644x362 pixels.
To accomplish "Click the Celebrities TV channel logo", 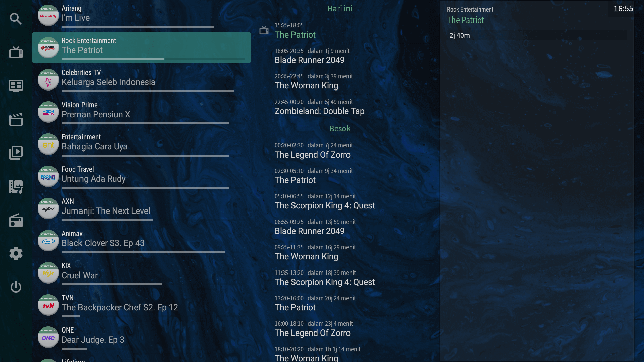I will coord(48,80).
